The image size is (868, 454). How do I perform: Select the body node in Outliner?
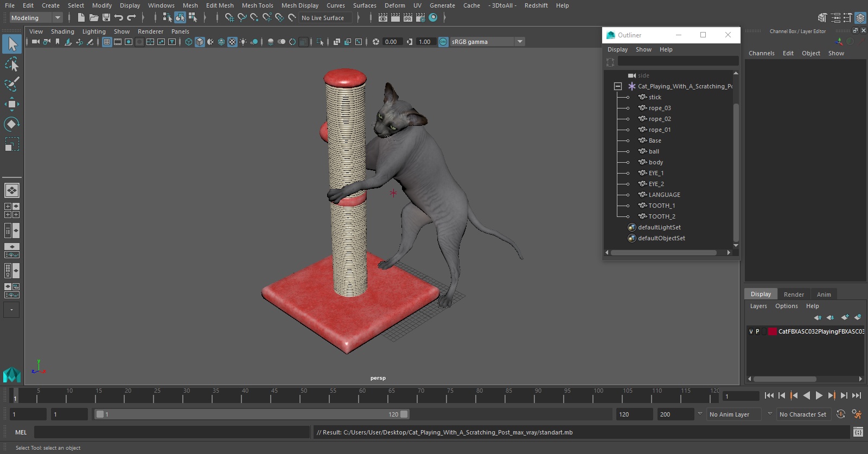(x=655, y=162)
